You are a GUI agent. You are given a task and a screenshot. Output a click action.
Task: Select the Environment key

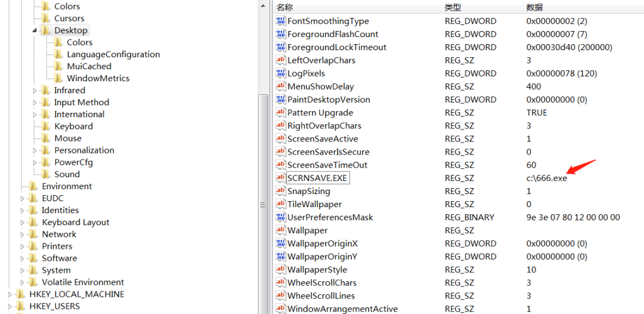67,186
